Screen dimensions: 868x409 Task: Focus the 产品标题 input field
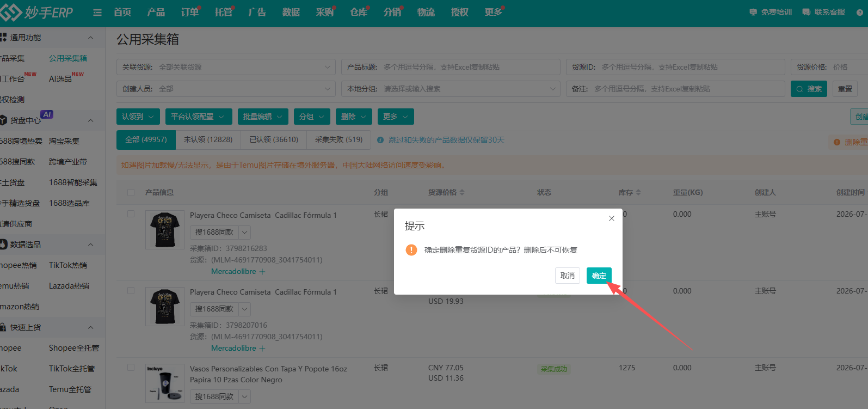[x=451, y=67]
